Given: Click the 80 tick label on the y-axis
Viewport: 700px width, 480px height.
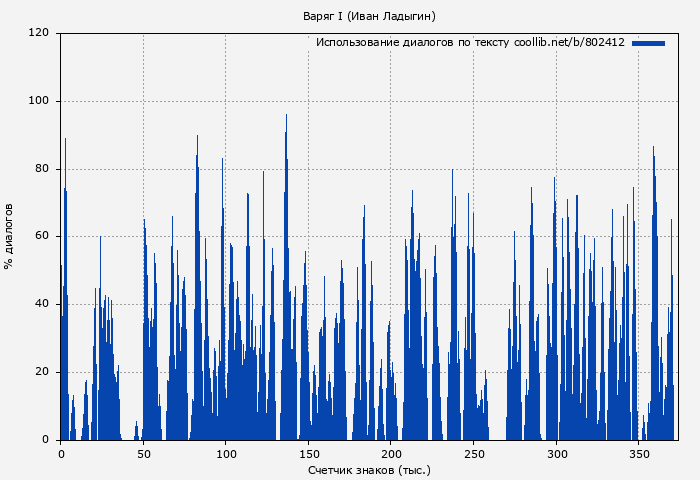Looking at the screenshot, I should pyautogui.click(x=42, y=169).
